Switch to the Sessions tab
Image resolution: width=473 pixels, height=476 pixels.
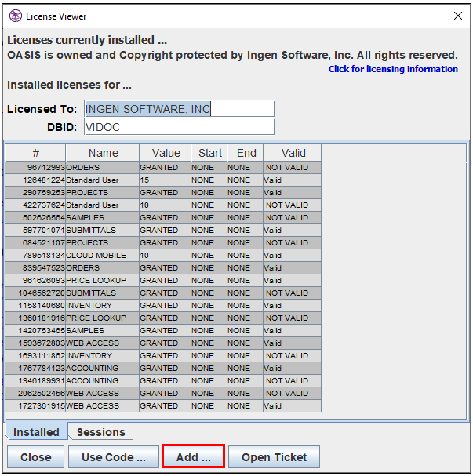[100, 431]
